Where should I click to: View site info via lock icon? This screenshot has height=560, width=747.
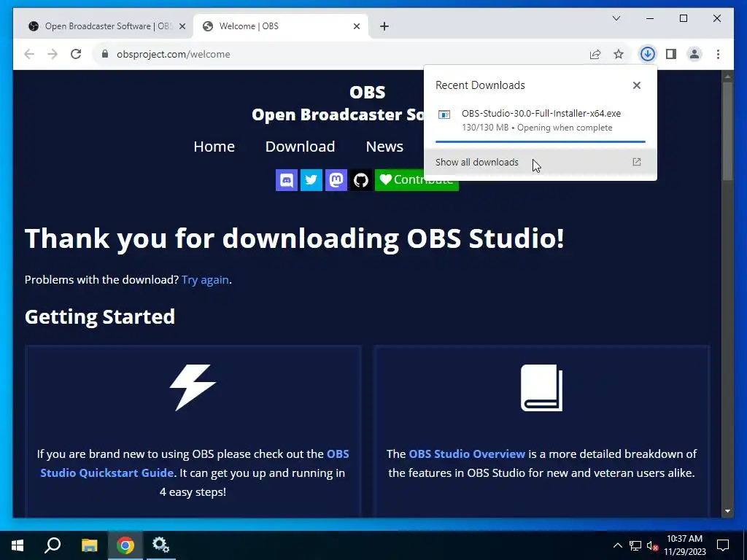click(105, 54)
